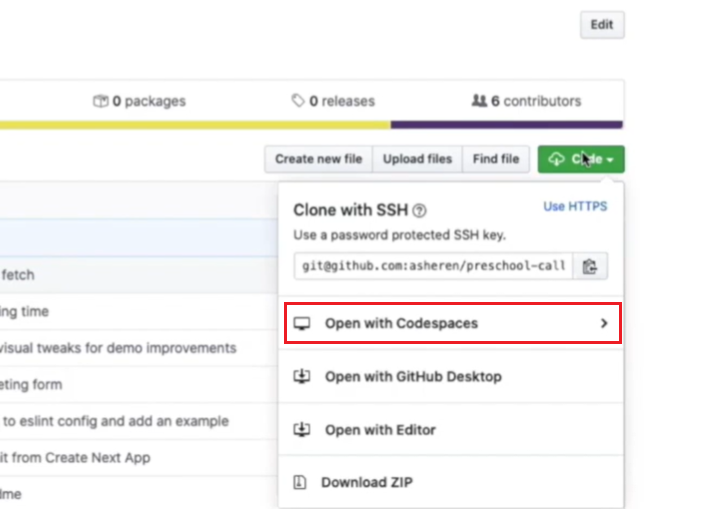Open the green Code dropdown
719x509 pixels.
click(x=581, y=159)
